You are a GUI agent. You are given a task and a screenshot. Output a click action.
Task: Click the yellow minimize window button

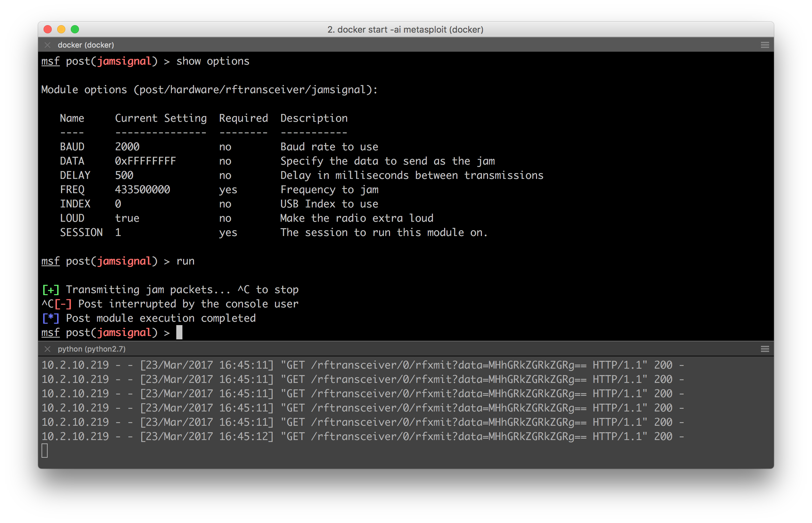(61, 30)
